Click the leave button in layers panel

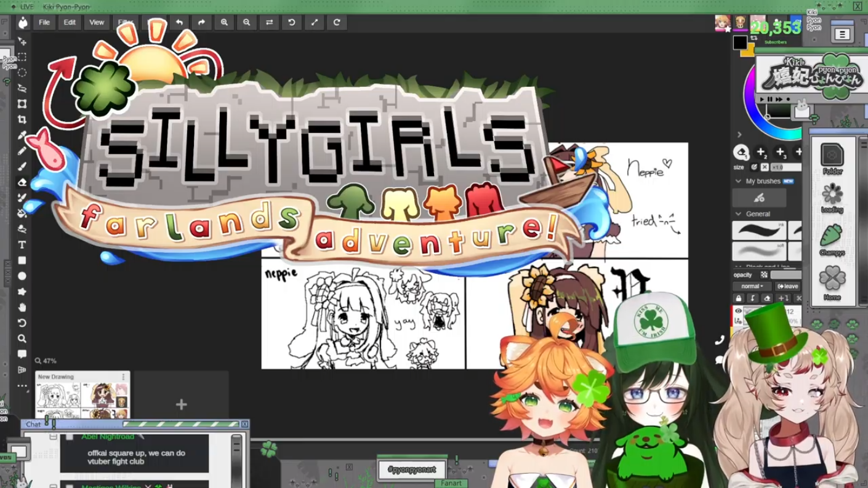point(787,286)
